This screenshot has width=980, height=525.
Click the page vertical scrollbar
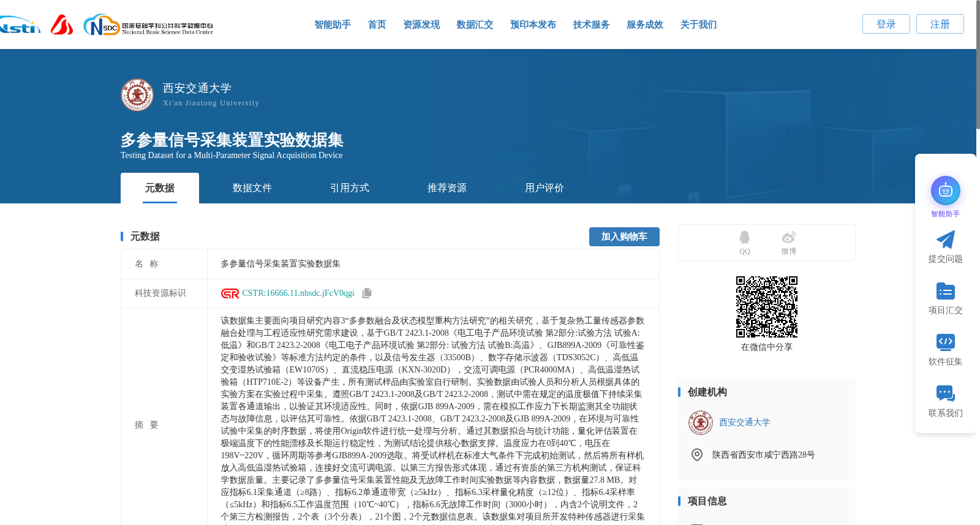977,64
